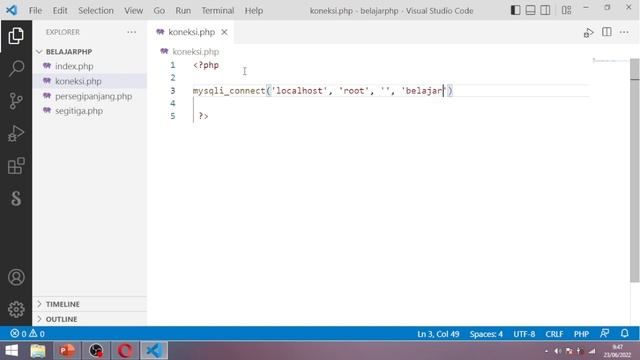Open File Explorer from the taskbar
This screenshot has width=640, height=360.
click(38, 351)
